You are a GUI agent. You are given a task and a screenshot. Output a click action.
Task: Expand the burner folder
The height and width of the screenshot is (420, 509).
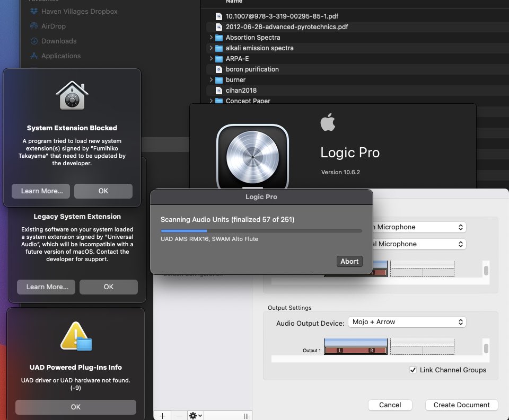point(211,80)
